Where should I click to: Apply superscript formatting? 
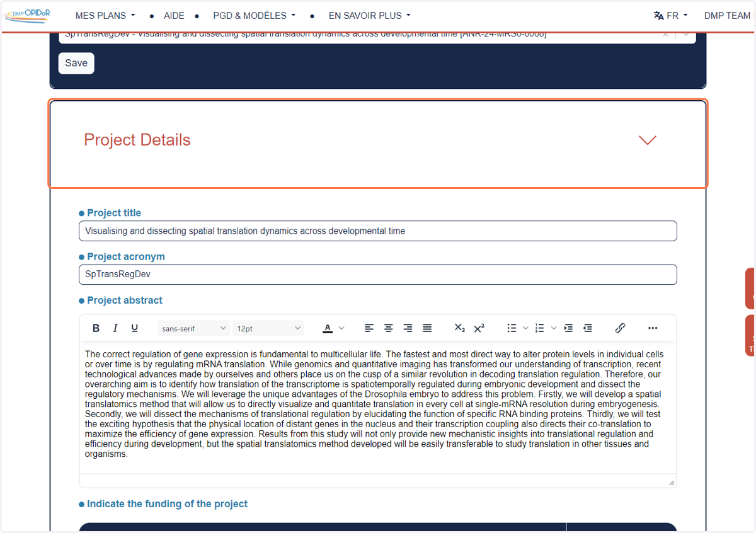479,328
